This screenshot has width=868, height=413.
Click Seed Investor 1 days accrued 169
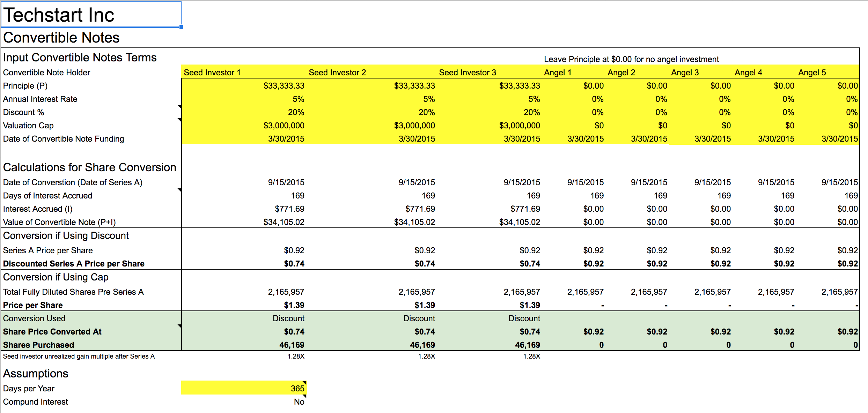(x=298, y=196)
